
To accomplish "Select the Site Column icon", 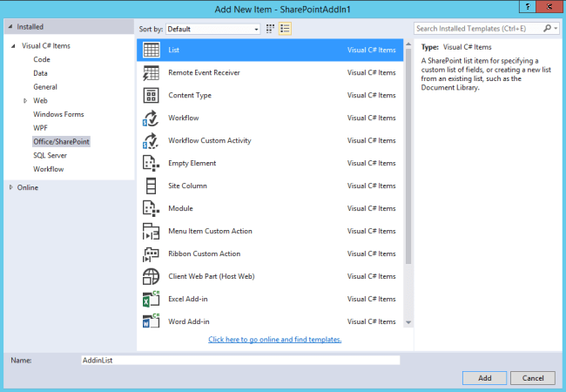I will (151, 186).
